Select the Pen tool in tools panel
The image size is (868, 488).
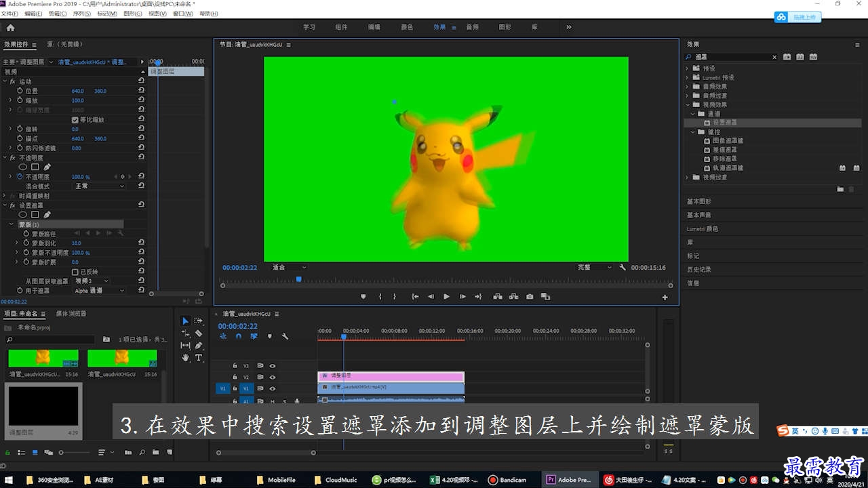click(199, 345)
